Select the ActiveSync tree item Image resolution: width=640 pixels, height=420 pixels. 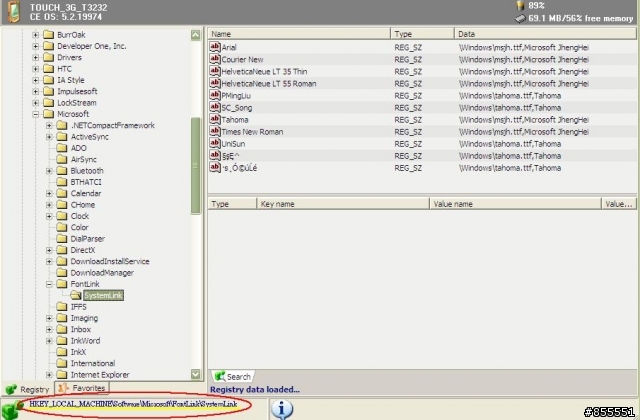coord(90,137)
